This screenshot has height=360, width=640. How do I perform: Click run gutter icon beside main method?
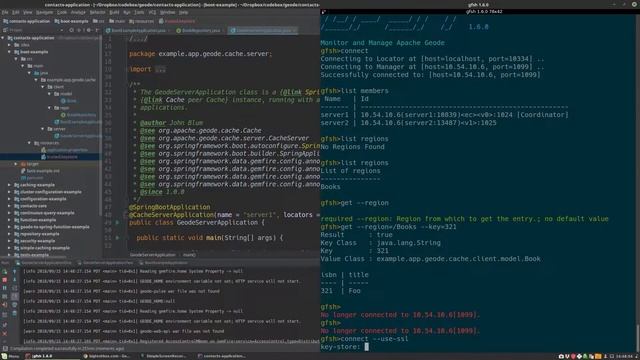coord(118,238)
